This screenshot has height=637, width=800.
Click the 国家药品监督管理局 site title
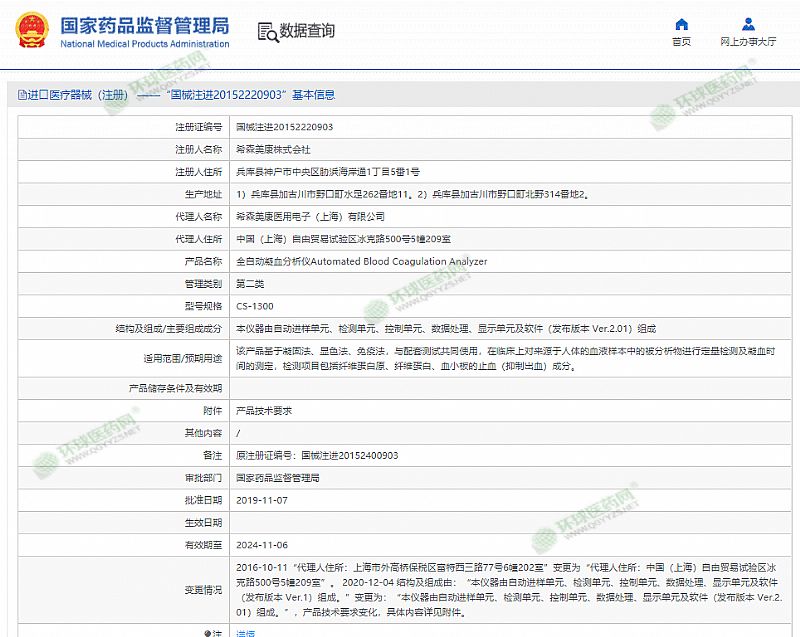click(x=145, y=24)
